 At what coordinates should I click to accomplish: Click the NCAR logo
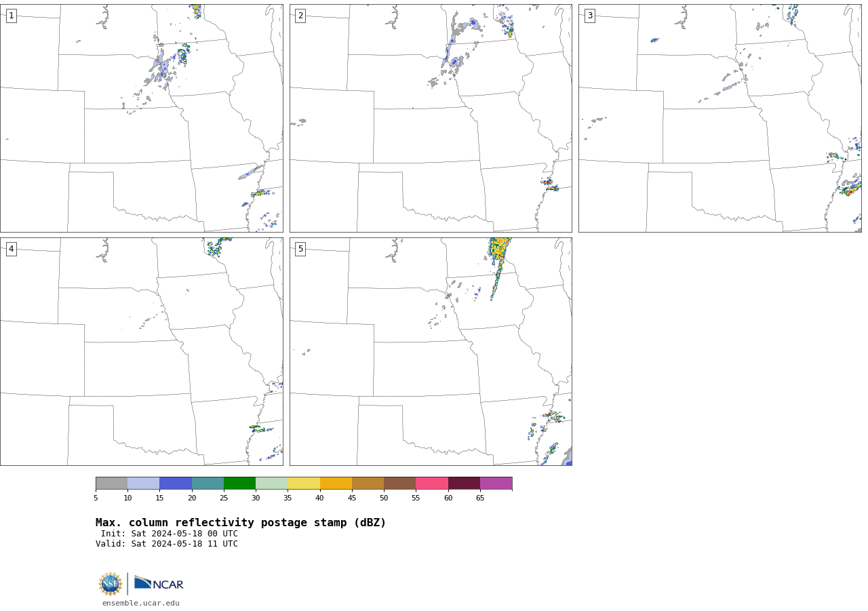point(159,583)
